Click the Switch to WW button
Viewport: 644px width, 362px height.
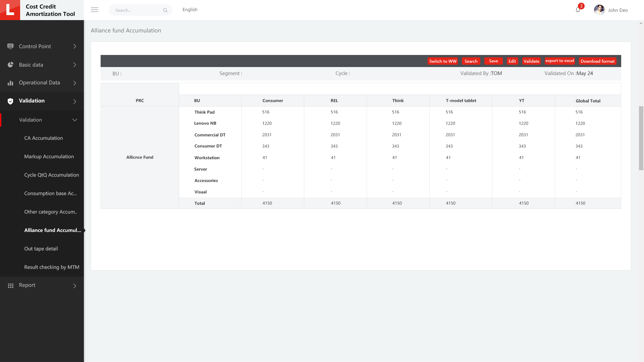[x=443, y=61]
